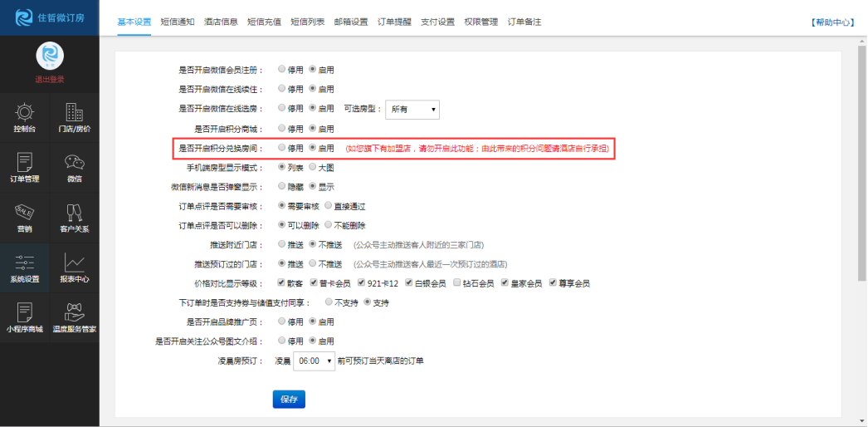
Task: Toggle the 白银会员 checkbox
Action: coord(408,283)
